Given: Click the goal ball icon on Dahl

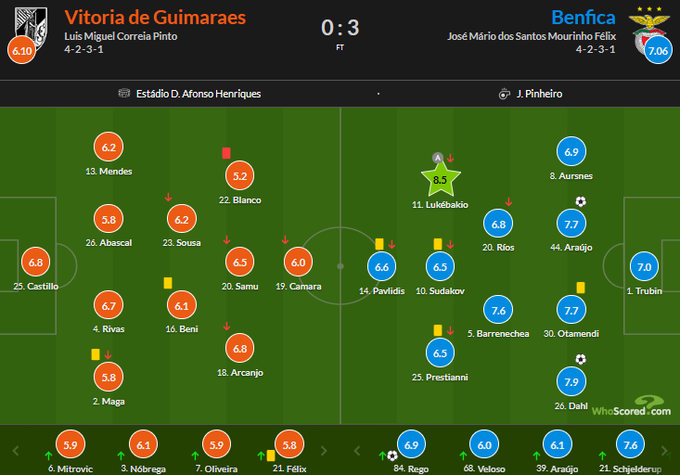Looking at the screenshot, I should [581, 360].
